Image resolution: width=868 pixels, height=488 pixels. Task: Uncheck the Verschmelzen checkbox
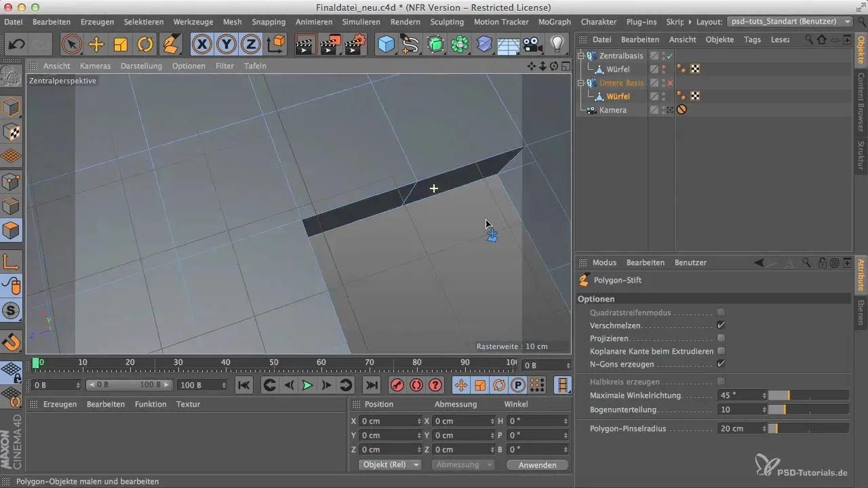[x=722, y=325]
